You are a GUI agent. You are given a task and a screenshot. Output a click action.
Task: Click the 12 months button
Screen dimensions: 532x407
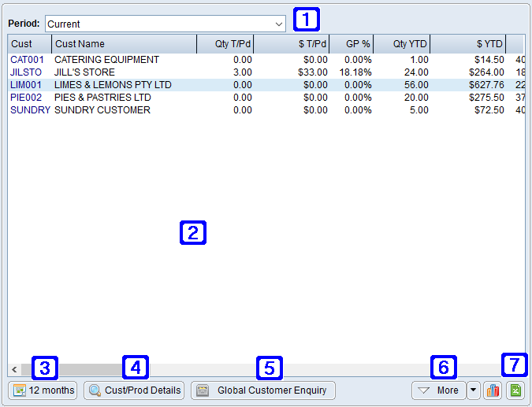(43, 390)
